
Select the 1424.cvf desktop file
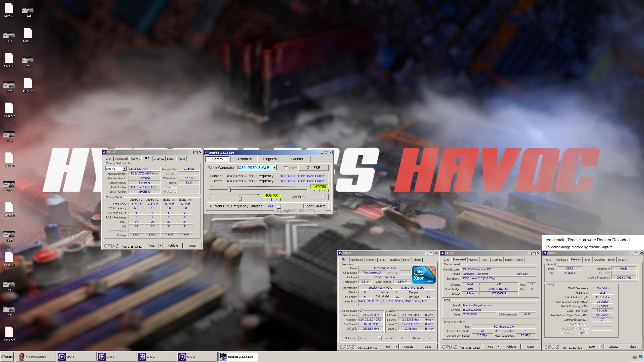tap(9, 60)
